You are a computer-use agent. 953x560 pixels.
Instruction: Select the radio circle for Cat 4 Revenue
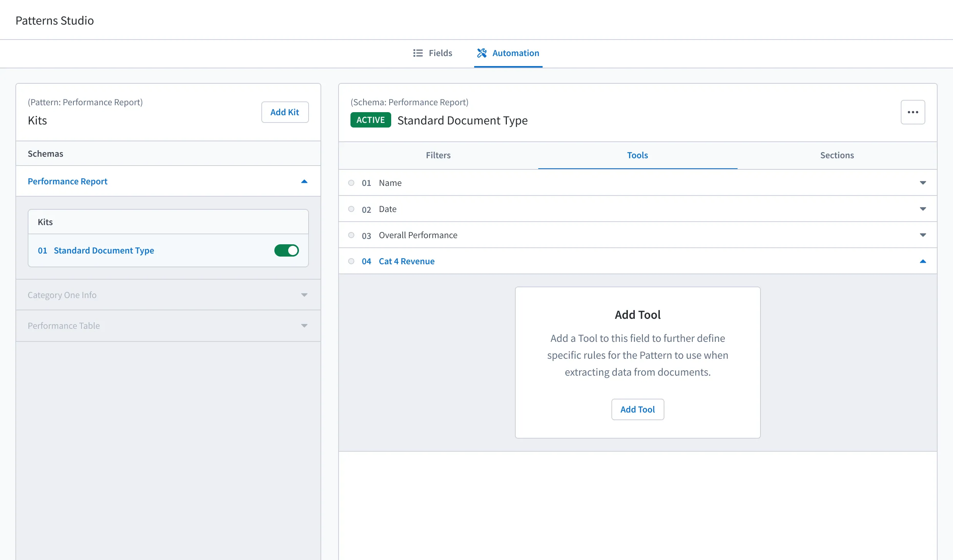point(351,261)
